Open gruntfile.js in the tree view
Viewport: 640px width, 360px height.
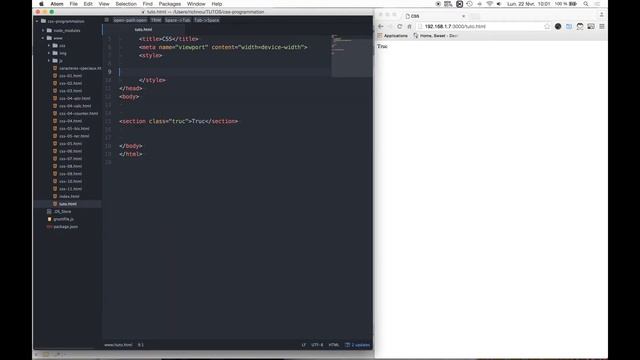[64, 219]
